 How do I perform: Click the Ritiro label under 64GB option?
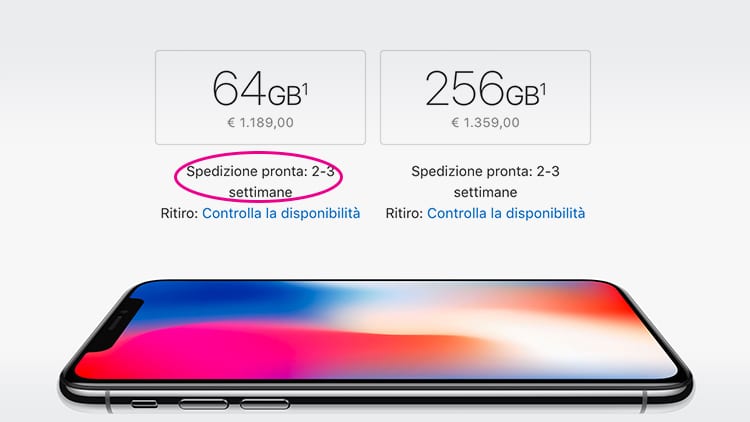pyautogui.click(x=179, y=213)
